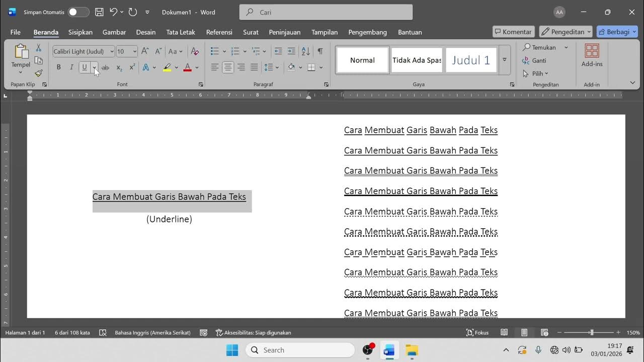Click the Berbagi share button
Viewport: 644px width, 362px height.
pos(617,32)
